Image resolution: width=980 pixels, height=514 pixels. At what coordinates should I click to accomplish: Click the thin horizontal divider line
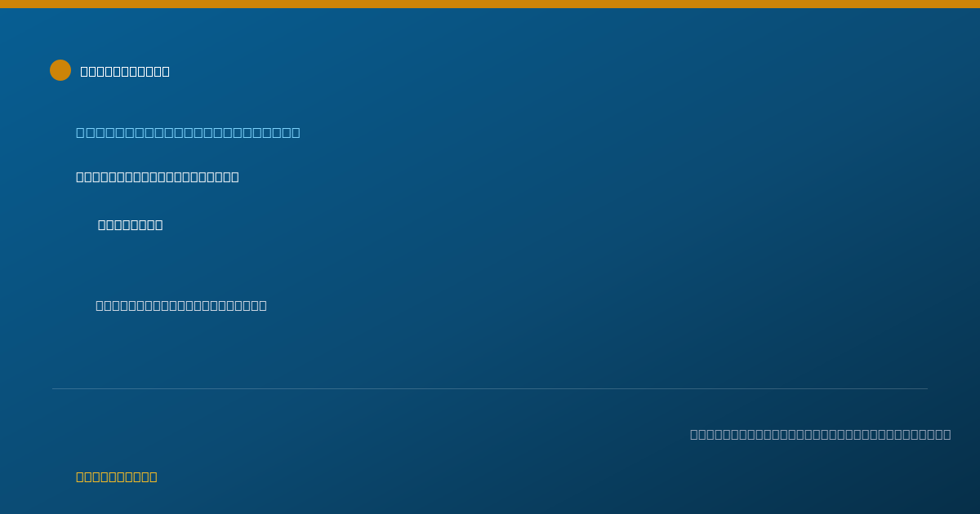(x=490, y=388)
